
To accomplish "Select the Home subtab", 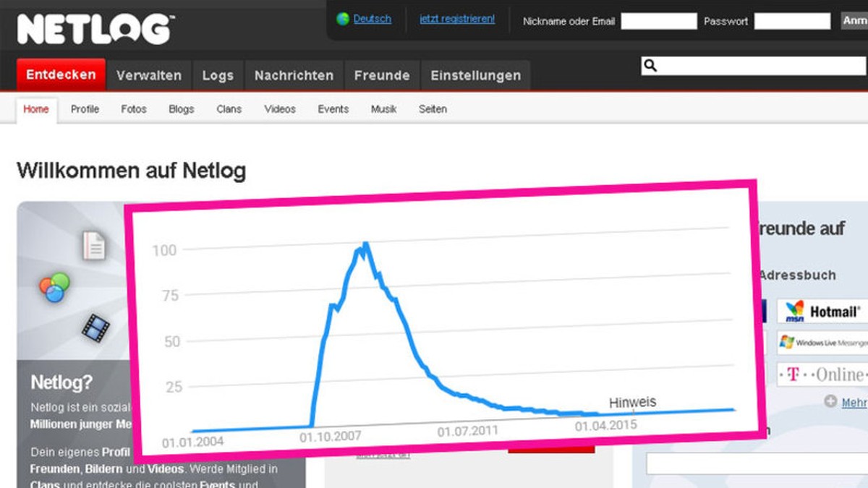I will (x=36, y=109).
